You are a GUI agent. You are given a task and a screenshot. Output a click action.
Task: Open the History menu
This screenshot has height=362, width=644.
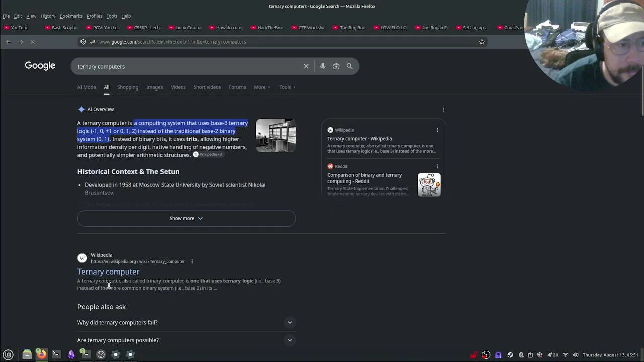[48, 16]
